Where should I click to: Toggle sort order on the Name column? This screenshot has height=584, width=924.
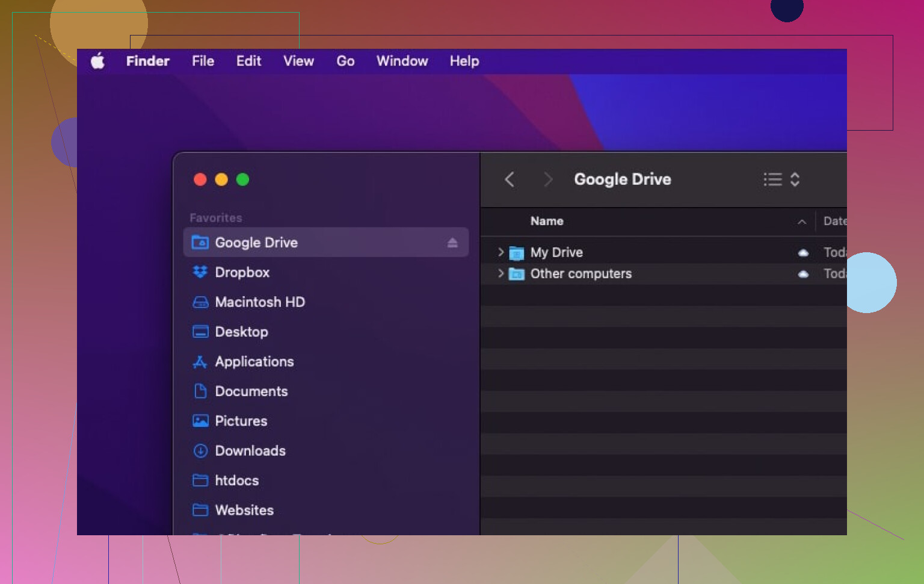point(801,222)
